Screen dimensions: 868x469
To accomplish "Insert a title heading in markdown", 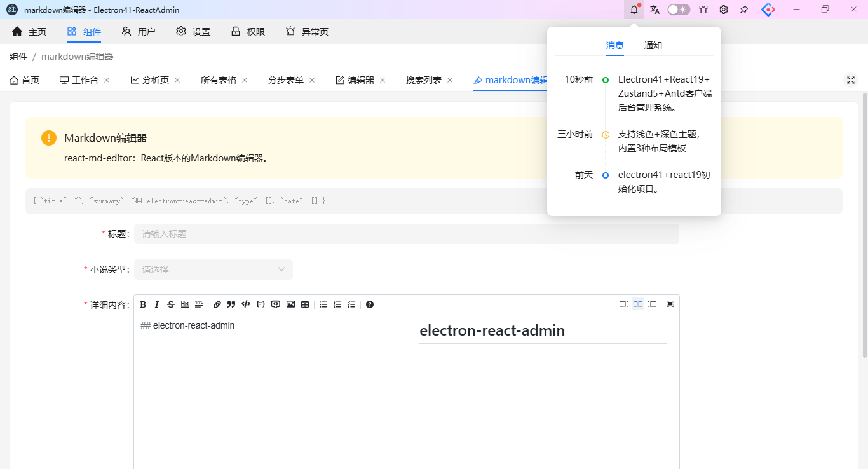I will coord(199,304).
